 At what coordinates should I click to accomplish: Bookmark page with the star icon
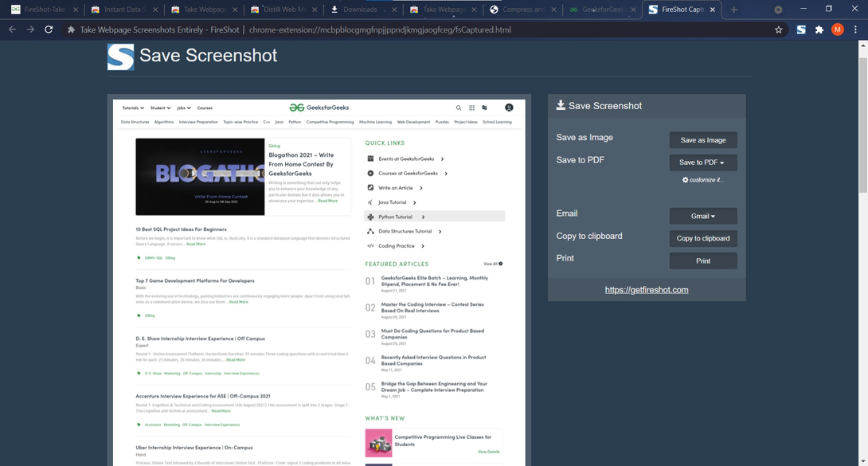click(x=778, y=30)
